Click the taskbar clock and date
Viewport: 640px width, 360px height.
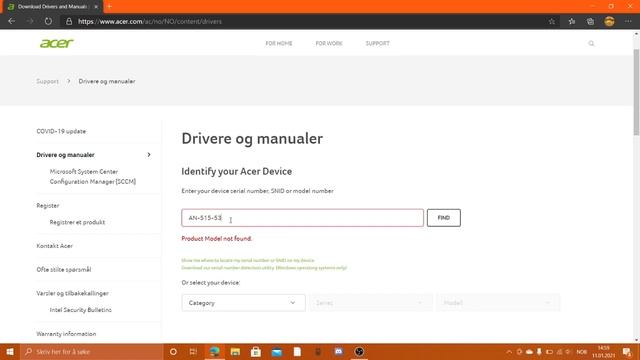603,351
